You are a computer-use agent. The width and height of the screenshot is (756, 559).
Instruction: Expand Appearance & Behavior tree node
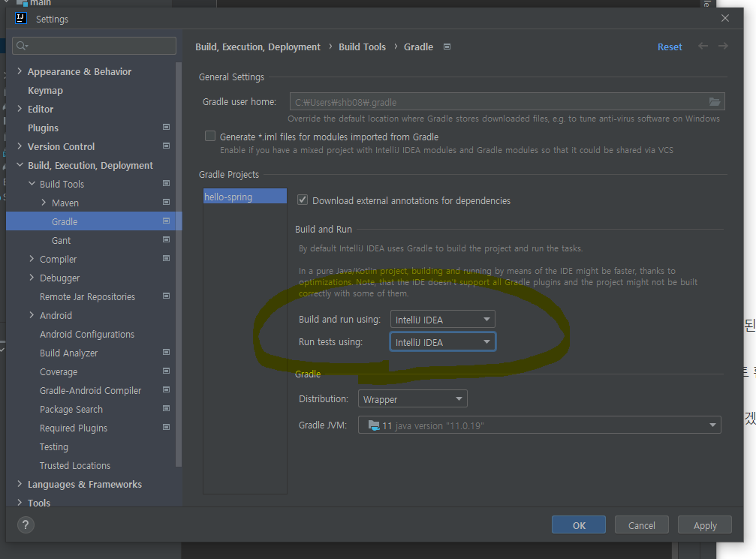coord(20,71)
